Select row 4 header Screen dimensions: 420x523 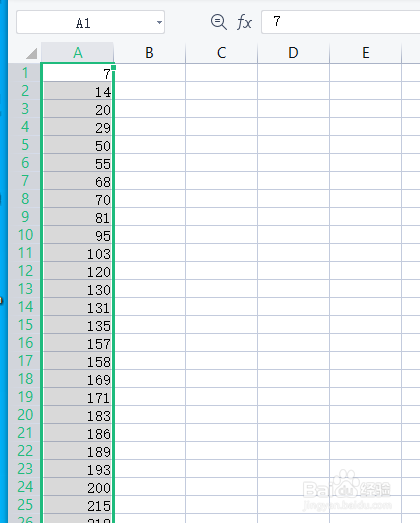click(25, 127)
